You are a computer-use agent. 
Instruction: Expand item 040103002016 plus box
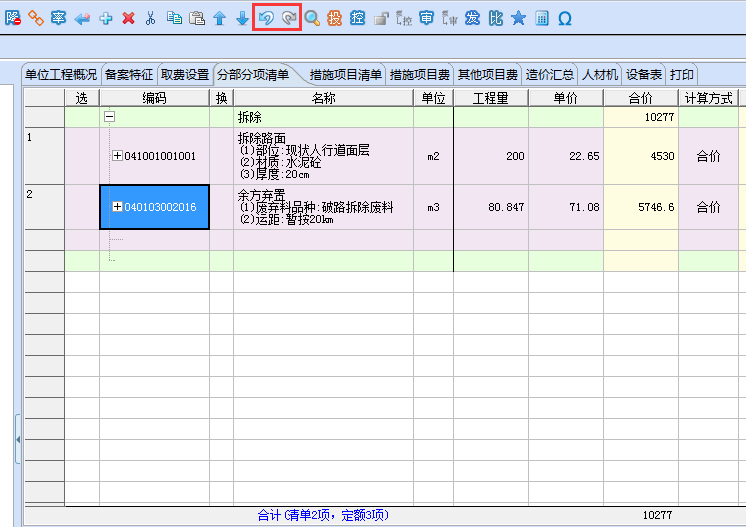pos(118,206)
